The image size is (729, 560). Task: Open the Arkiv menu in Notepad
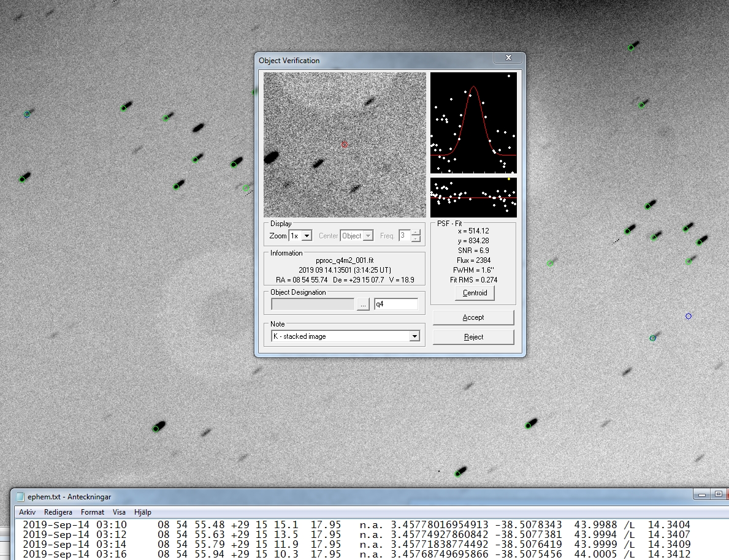tap(28, 512)
